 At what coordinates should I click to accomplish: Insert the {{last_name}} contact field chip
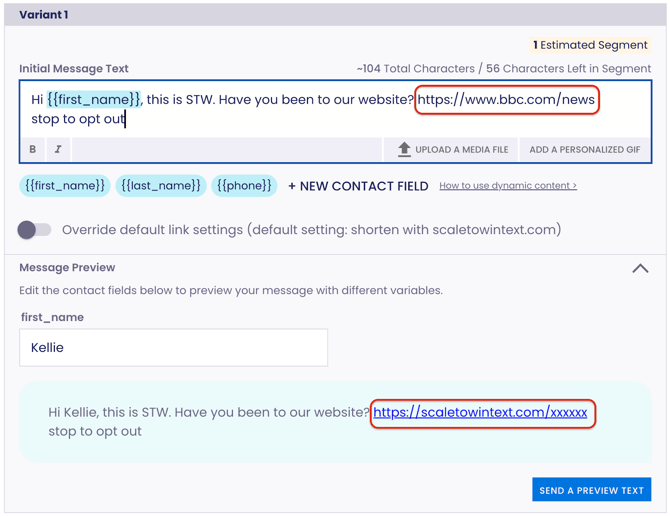161,185
